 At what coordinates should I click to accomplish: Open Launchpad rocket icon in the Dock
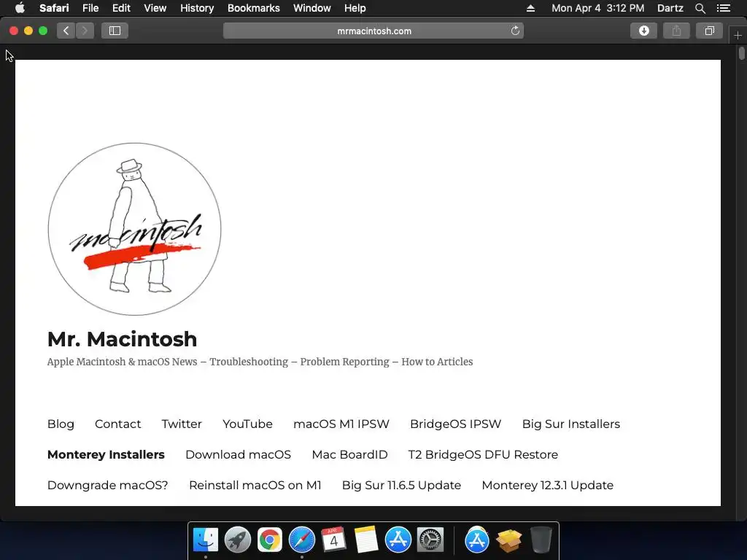point(238,540)
